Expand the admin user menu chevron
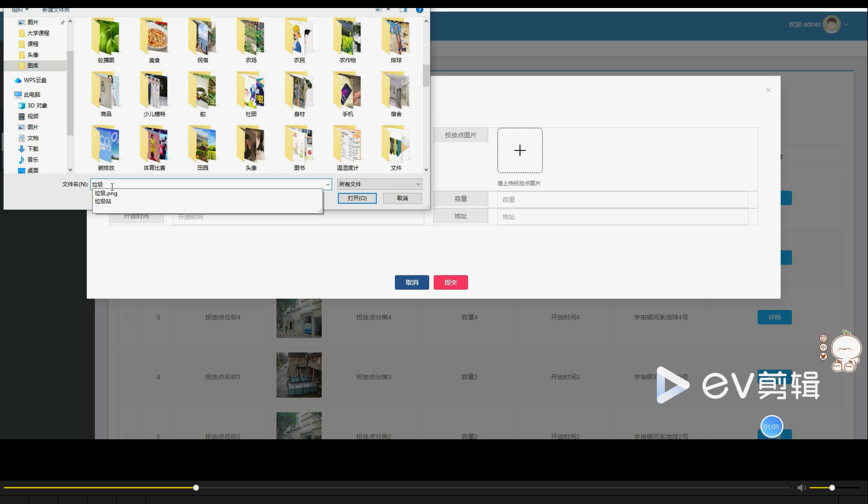Image resolution: width=868 pixels, height=504 pixels. (846, 24)
